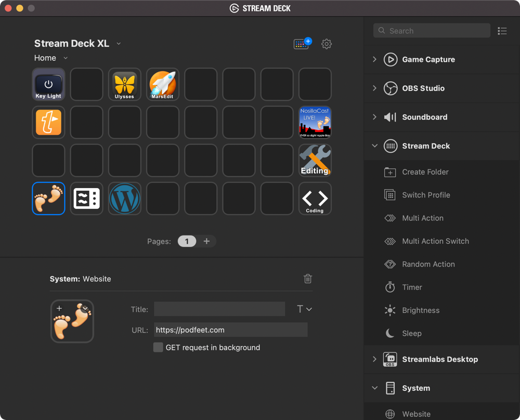Click the Coding profile key
520x420 pixels.
coord(315,199)
